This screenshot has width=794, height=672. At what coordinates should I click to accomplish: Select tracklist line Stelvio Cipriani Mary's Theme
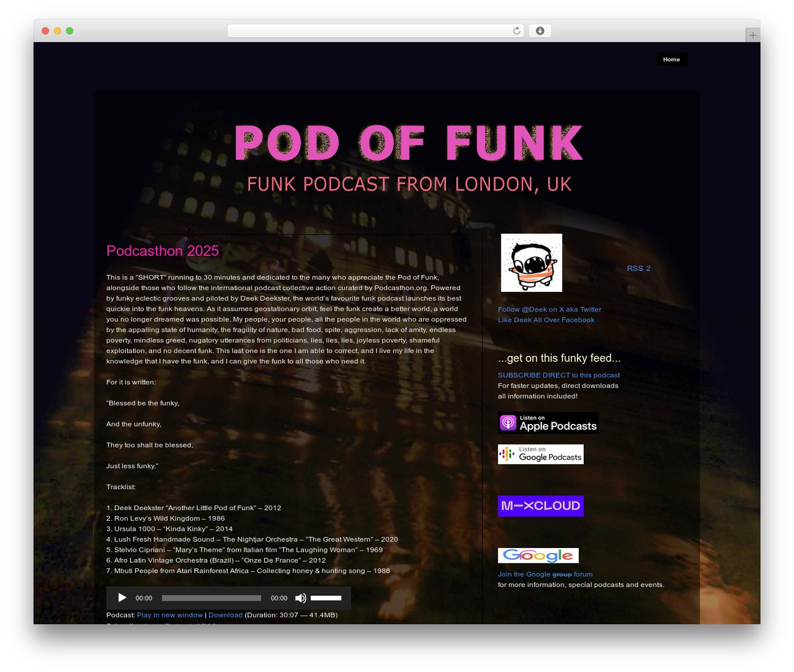tap(244, 550)
